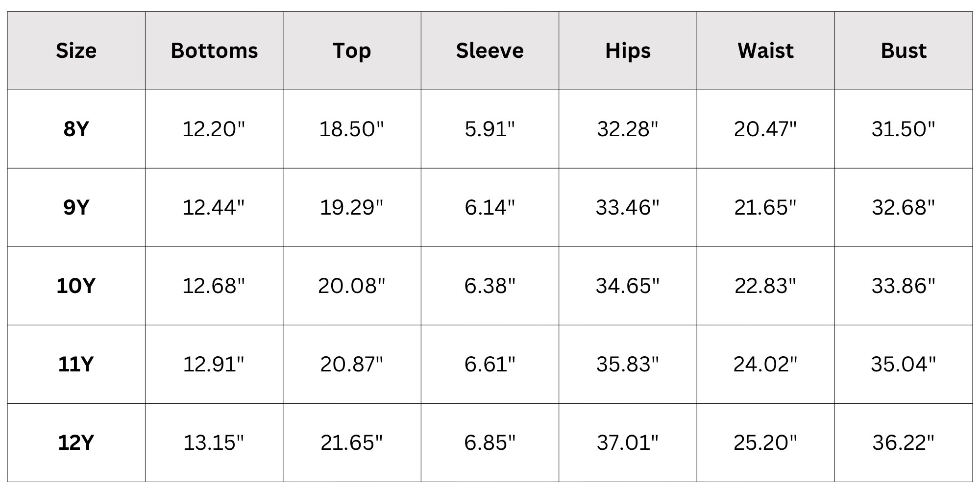
Task: Click the 13.15" bottoms cell
Action: click(x=214, y=442)
